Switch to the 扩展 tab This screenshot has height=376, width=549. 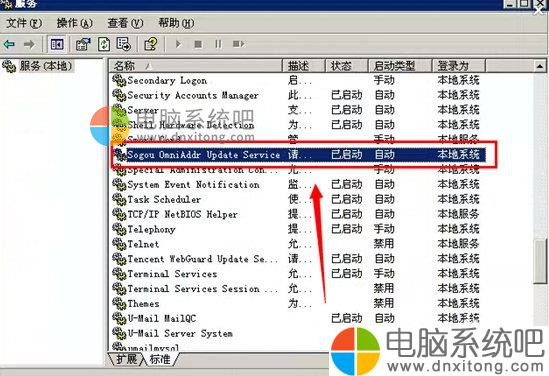[x=127, y=359]
